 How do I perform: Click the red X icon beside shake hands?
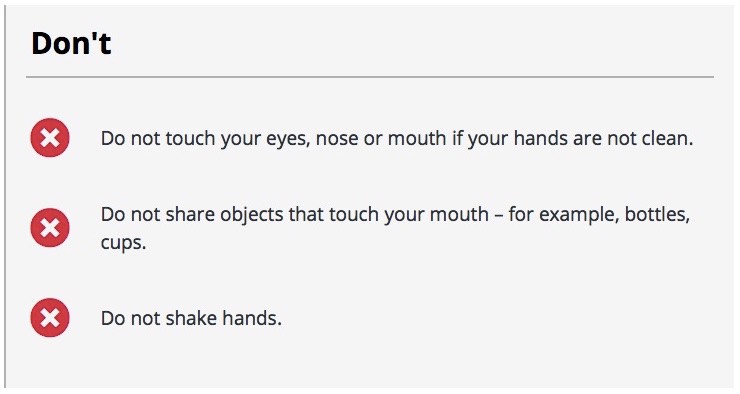pyautogui.click(x=50, y=318)
